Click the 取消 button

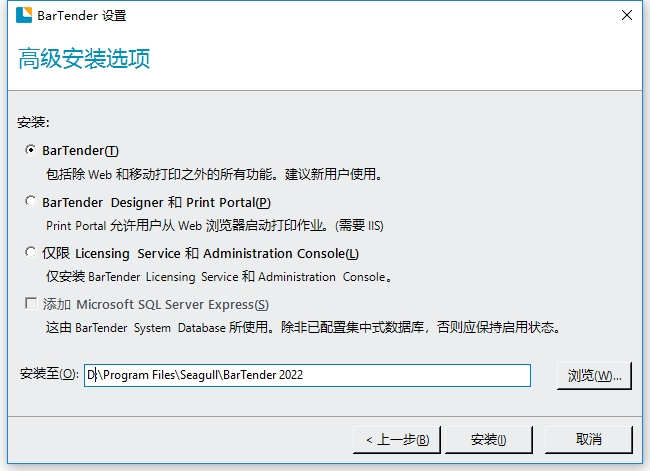click(x=589, y=439)
